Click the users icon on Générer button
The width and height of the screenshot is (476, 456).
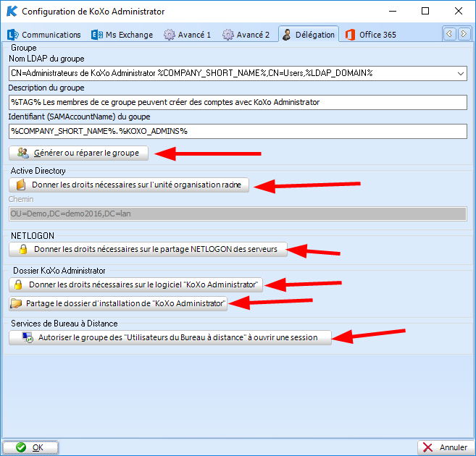click(22, 153)
